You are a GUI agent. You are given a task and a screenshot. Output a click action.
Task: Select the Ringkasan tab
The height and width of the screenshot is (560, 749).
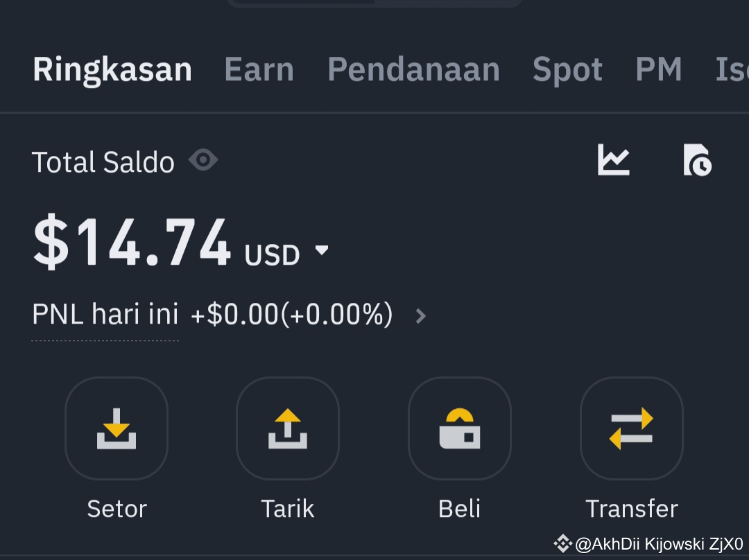tap(112, 70)
